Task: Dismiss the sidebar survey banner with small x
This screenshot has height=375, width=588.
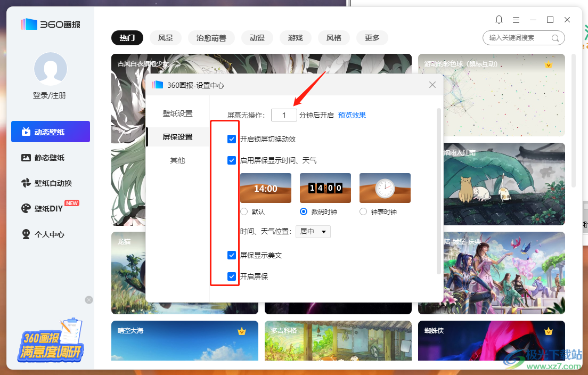Action: [89, 299]
